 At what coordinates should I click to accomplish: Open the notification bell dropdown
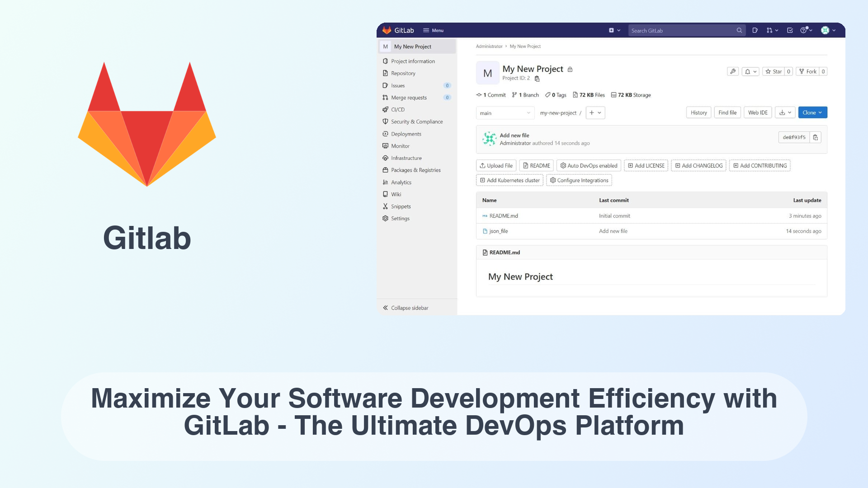[x=750, y=71]
